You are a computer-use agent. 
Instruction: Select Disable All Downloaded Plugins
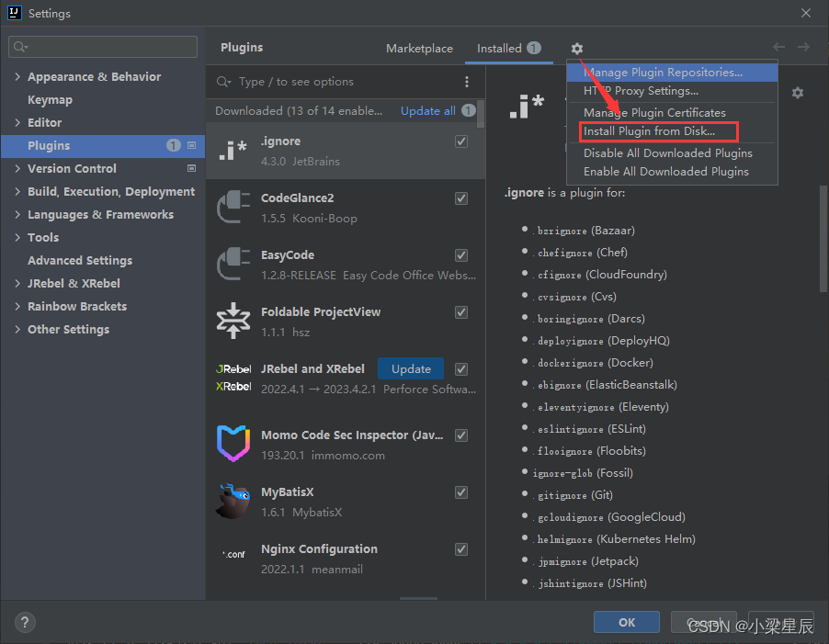(x=672, y=153)
